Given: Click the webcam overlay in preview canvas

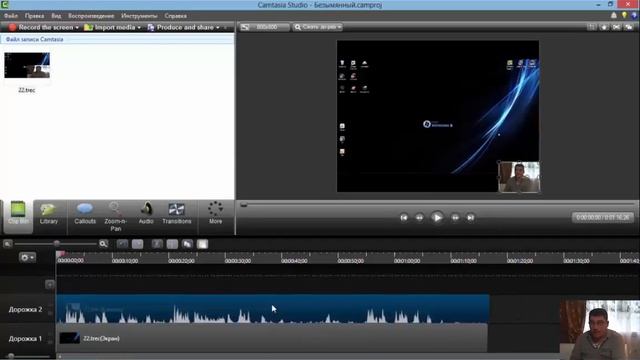Looking at the screenshot, I should 519,177.
